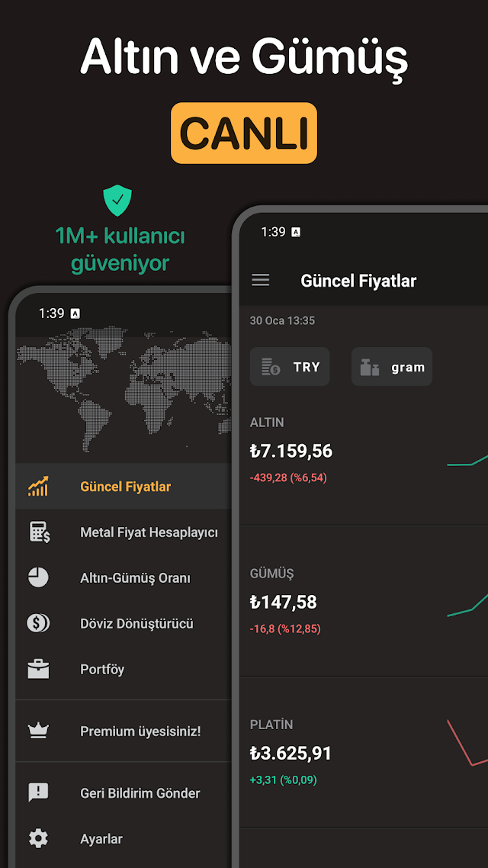488x868 pixels.
Task: Click the 1:39 clock on the left phone
Action: pyautogui.click(x=51, y=313)
